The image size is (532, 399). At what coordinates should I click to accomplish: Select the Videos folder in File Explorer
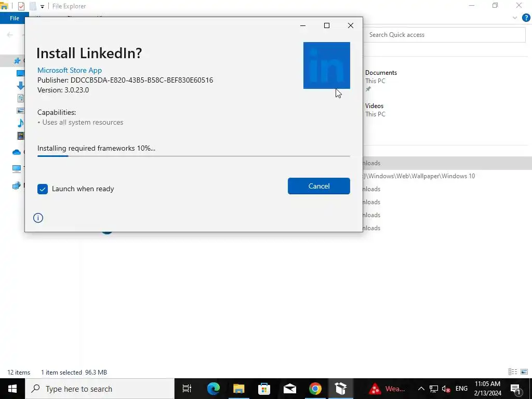375,110
